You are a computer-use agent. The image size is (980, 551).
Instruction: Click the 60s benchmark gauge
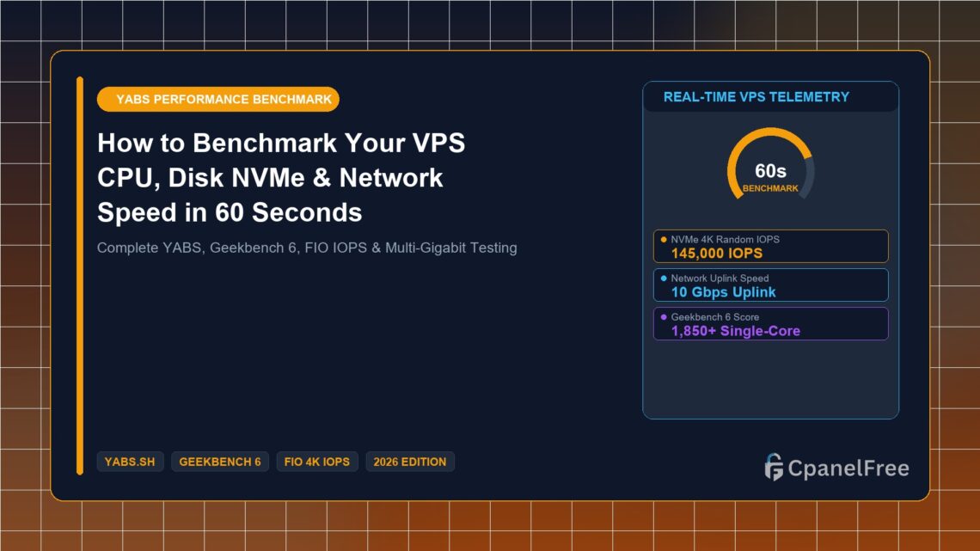[x=770, y=164]
